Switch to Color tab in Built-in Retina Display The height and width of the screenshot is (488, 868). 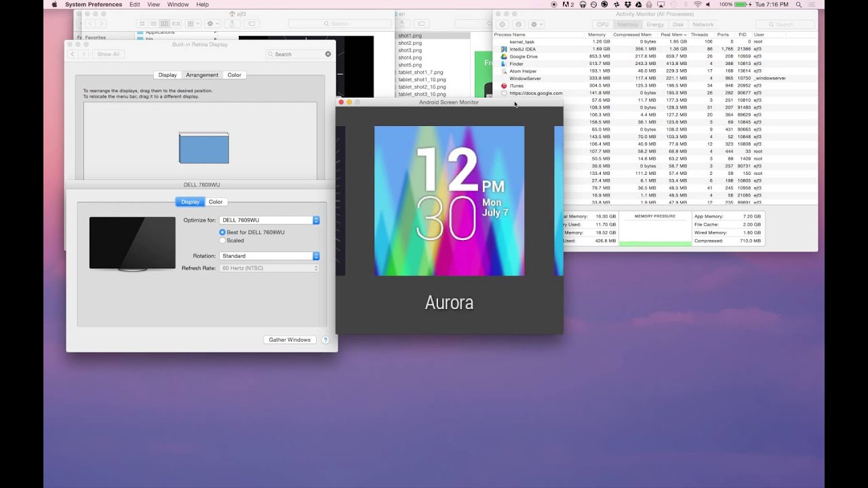click(235, 75)
